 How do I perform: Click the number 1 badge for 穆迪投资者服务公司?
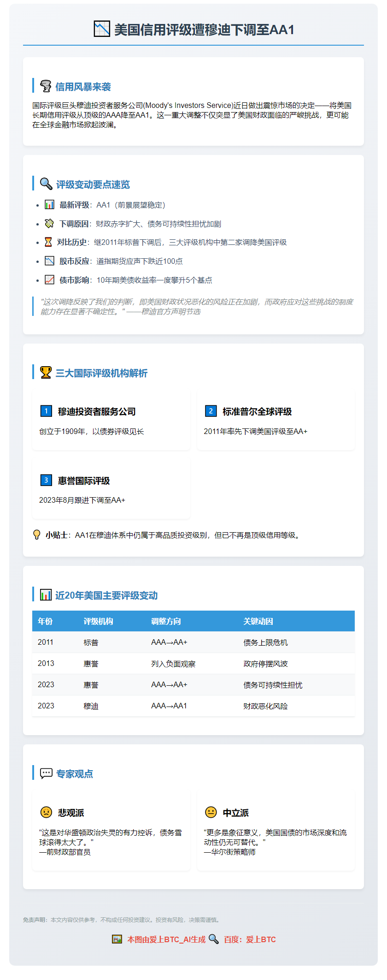[46, 410]
